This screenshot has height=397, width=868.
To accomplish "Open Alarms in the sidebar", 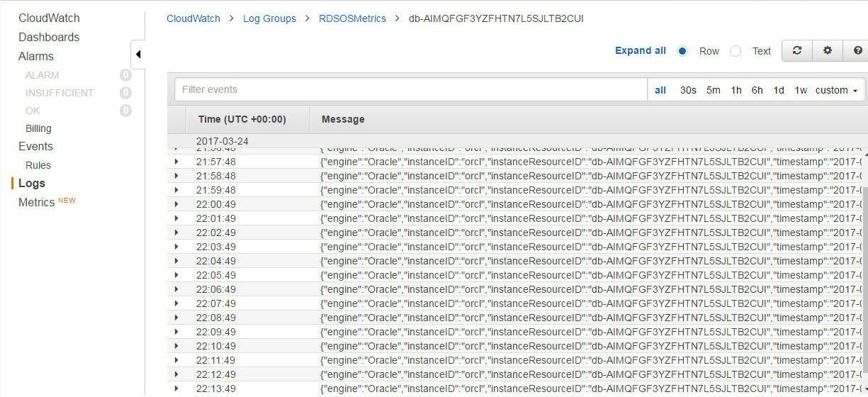I will pos(36,56).
